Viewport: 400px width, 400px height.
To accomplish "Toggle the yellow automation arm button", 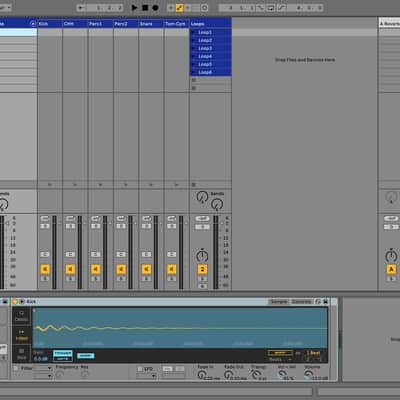I will [180, 7].
